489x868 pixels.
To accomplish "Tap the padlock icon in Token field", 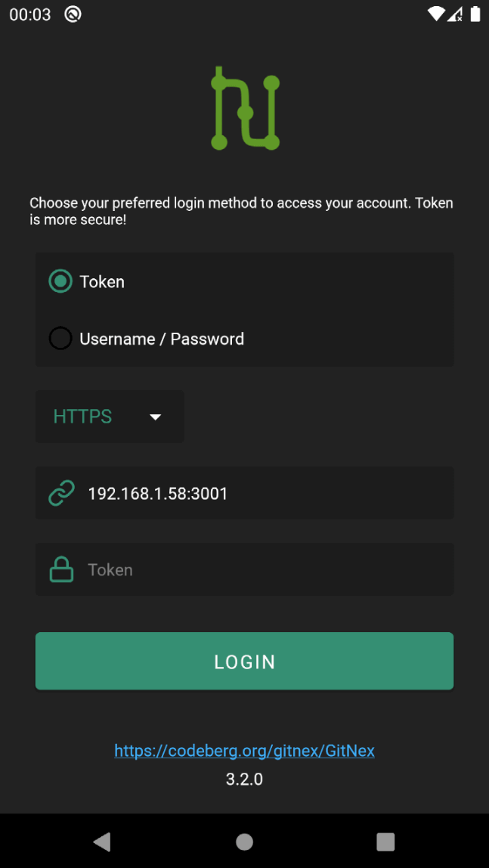I will tap(61, 569).
